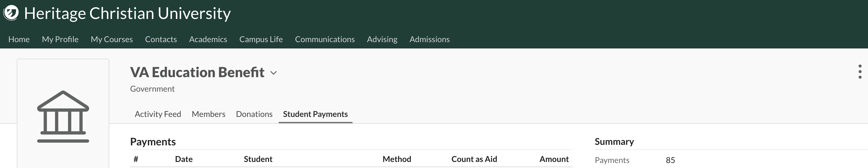Open the Admissions menu
868x168 pixels.
(x=429, y=39)
